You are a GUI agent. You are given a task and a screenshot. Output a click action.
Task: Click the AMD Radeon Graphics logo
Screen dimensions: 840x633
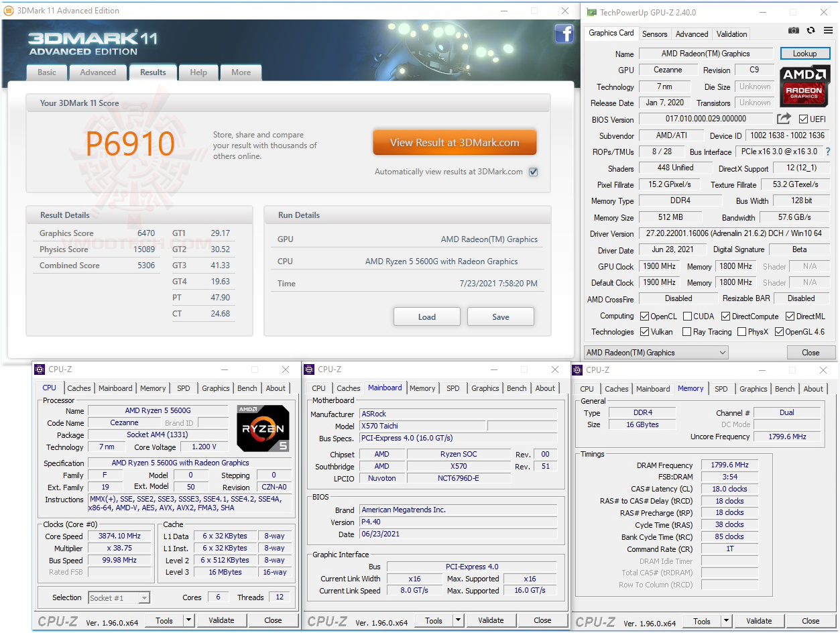coord(804,87)
